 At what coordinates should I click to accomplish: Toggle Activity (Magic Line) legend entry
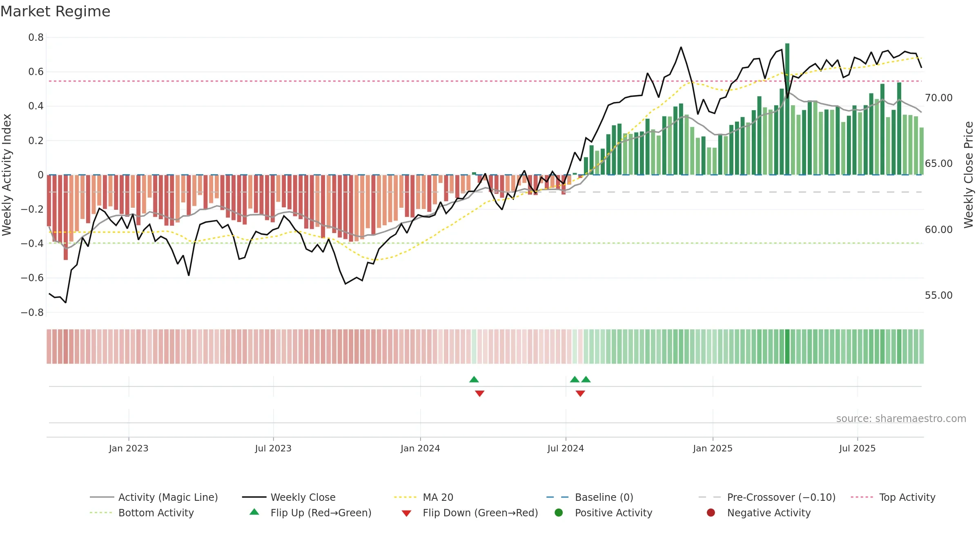pos(154,497)
